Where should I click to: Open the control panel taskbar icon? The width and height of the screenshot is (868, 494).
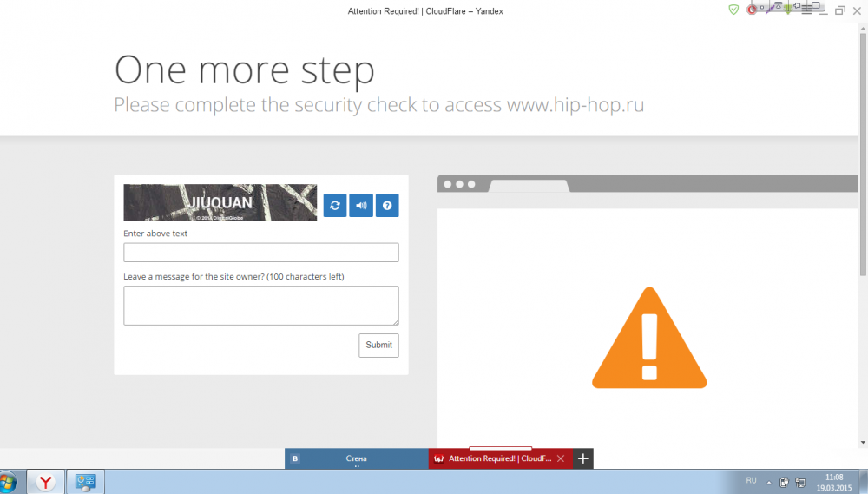click(x=85, y=483)
